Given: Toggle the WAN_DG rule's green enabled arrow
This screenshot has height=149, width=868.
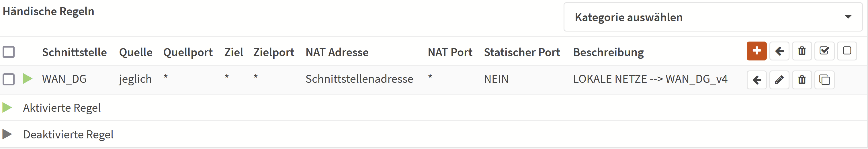Looking at the screenshot, I should point(28,79).
